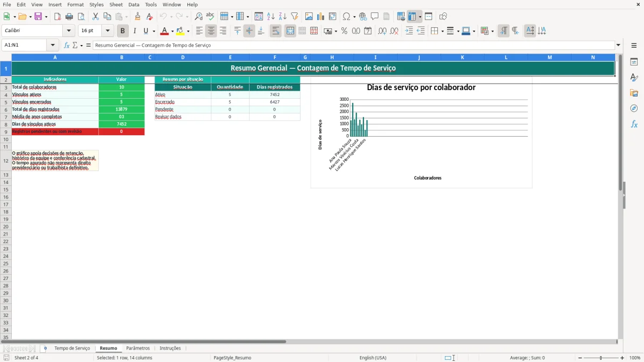644x362 pixels.
Task: Toggle Wrap Text
Action: (276, 31)
